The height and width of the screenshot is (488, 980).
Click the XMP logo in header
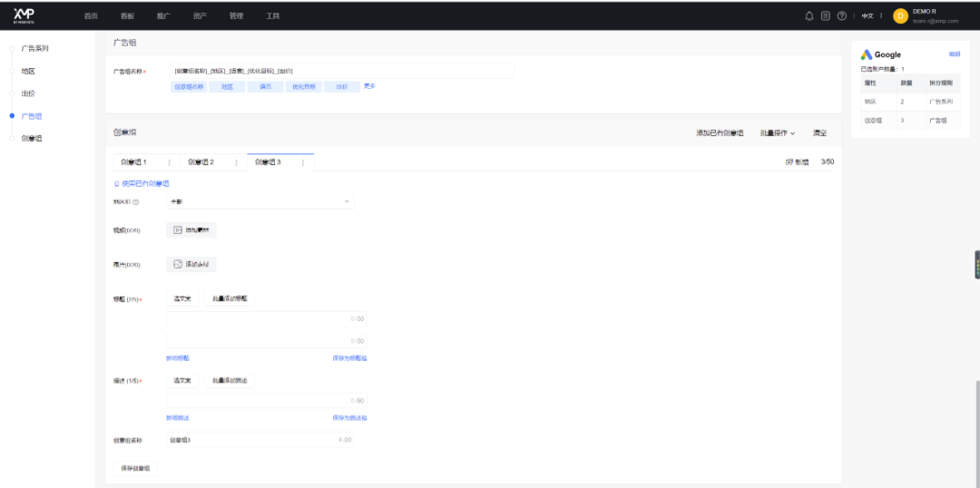[24, 15]
